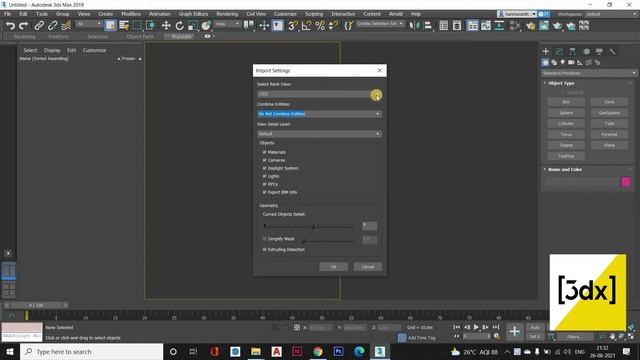
Task: Open the Curve Editor icon
Action: click(486, 26)
